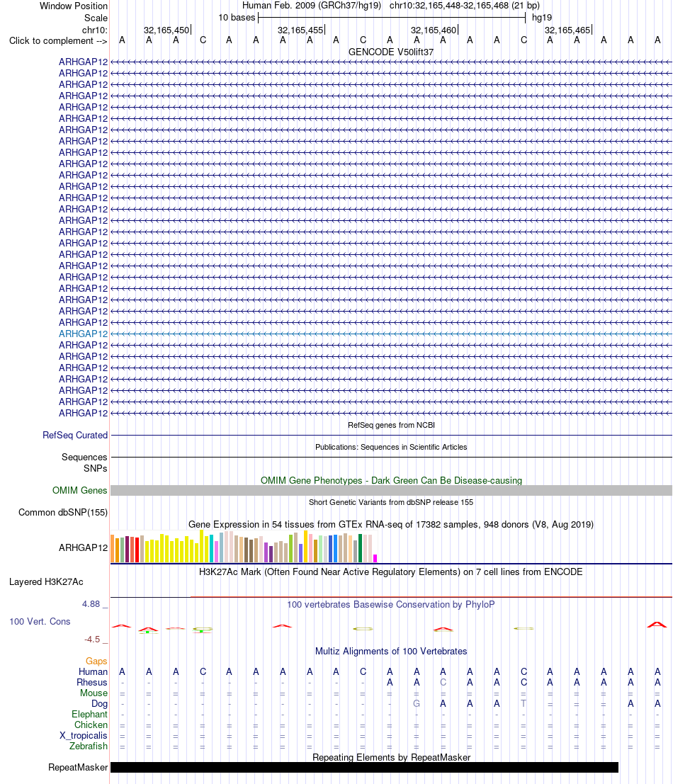
Task: Click 'Click to complement -->' to complement bases
Action: (x=58, y=41)
